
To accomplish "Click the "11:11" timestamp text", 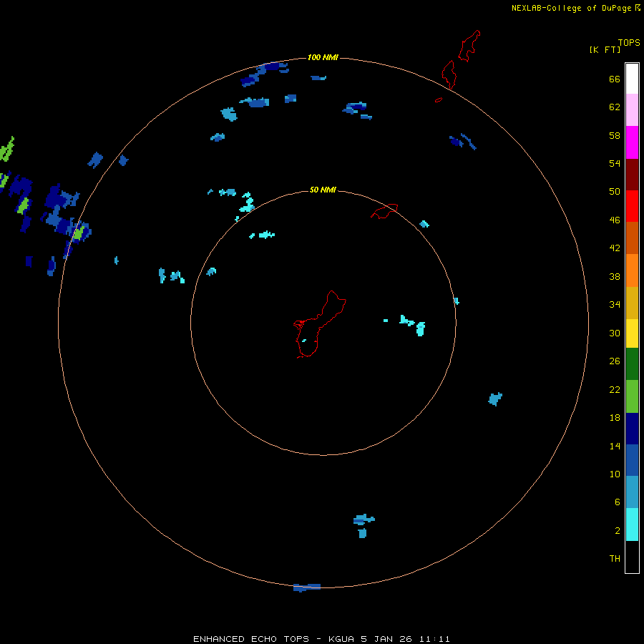I will [434, 639].
